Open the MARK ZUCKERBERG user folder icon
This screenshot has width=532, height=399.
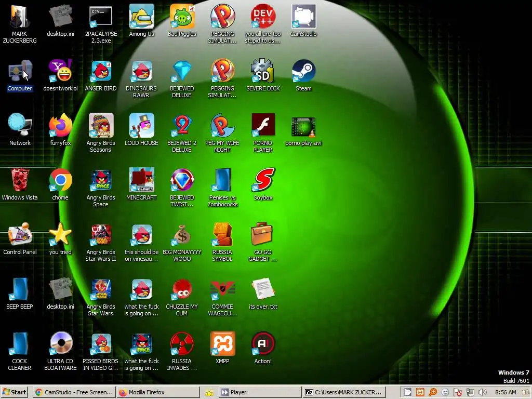(x=20, y=24)
